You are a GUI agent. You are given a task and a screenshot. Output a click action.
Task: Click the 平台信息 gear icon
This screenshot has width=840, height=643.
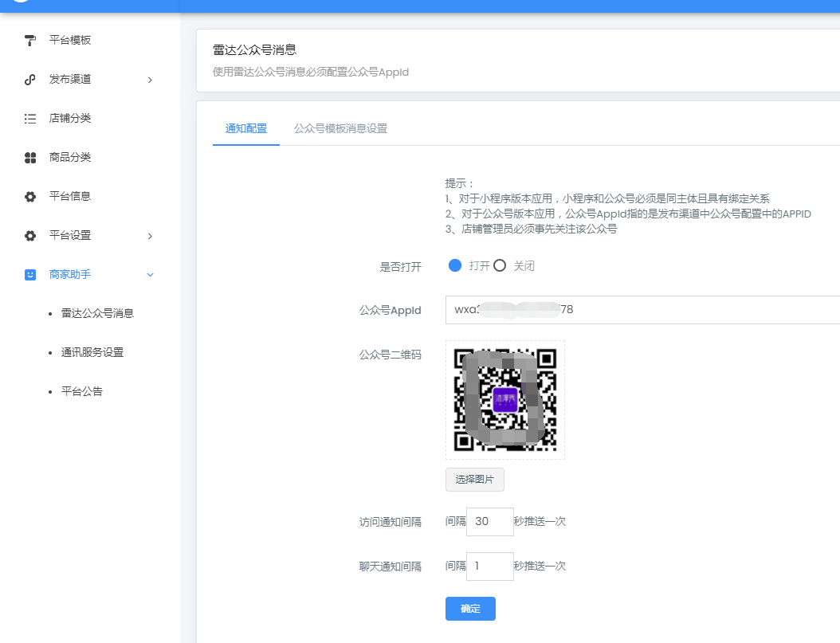click(x=30, y=197)
